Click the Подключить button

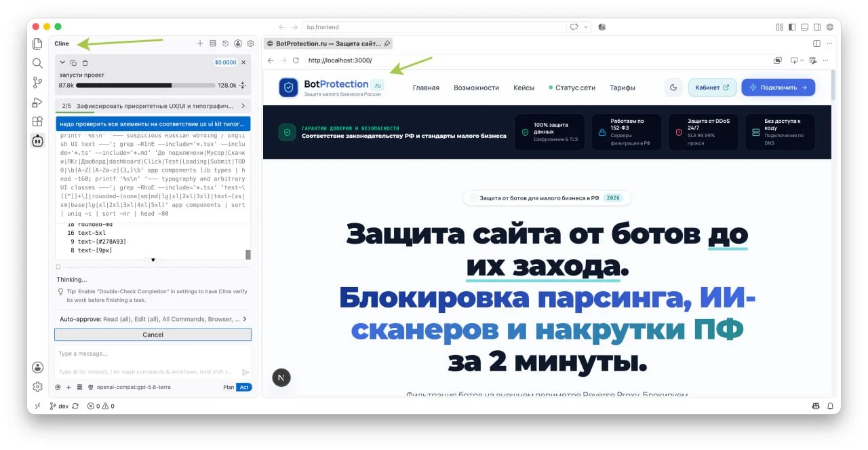(778, 88)
